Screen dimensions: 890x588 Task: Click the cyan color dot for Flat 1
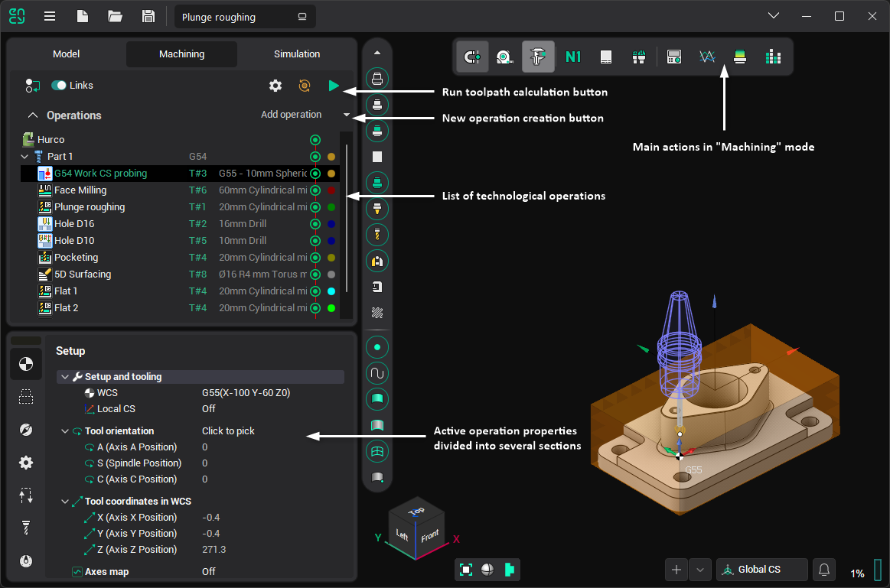tap(331, 291)
